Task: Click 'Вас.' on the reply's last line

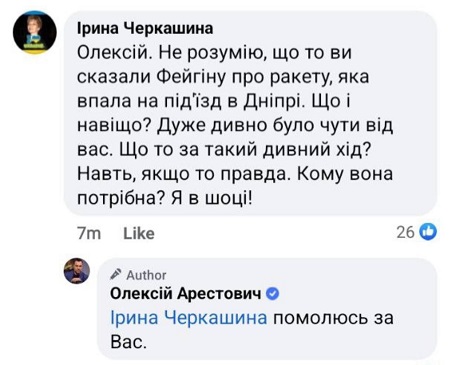Action: (x=129, y=342)
